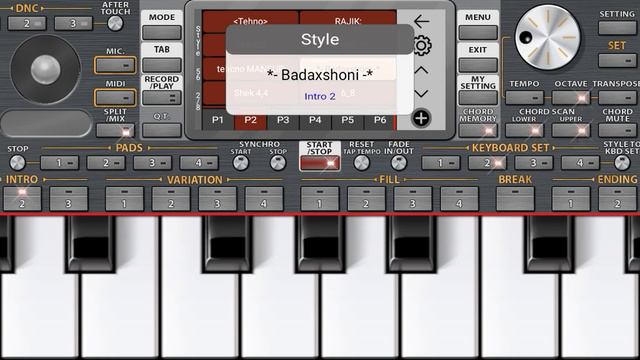This screenshot has width=640, height=360.
Task: Toggle CHORD SCAN UPPER button
Action: click(571, 130)
